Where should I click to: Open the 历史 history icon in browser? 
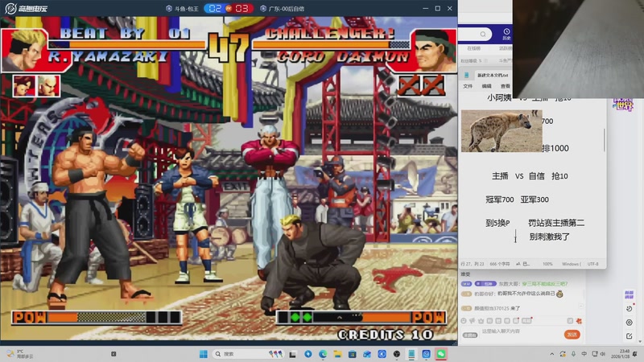coord(506,34)
